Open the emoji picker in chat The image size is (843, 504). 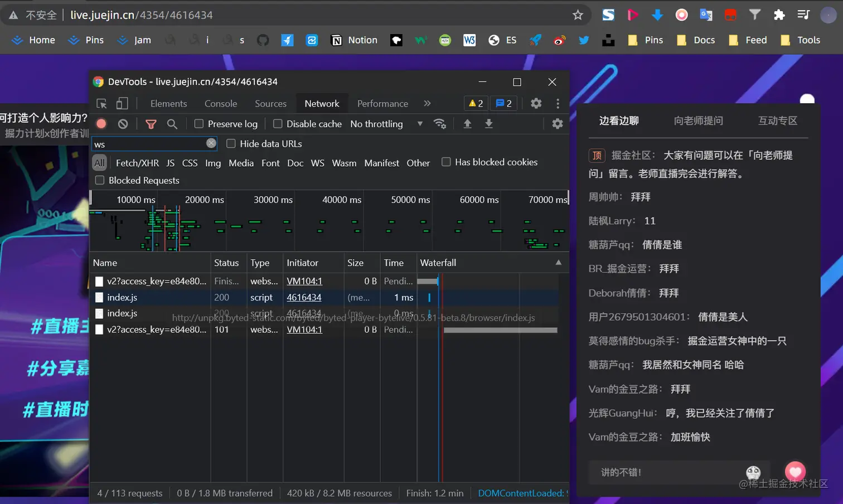(753, 472)
